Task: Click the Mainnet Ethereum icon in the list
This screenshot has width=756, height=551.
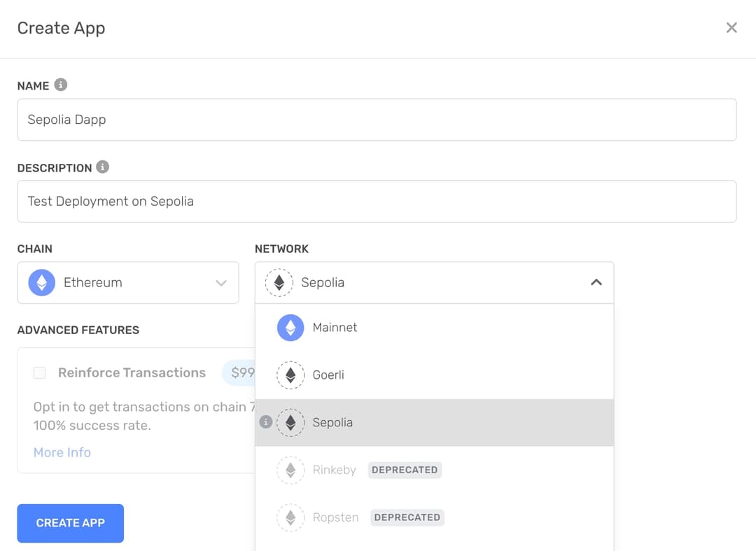Action: [290, 328]
